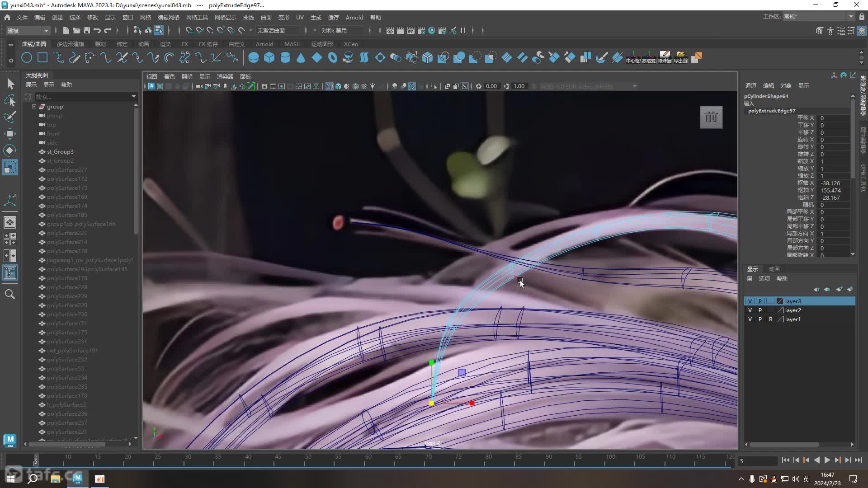Create a NURBS cylinder from shelf

[x=285, y=57]
